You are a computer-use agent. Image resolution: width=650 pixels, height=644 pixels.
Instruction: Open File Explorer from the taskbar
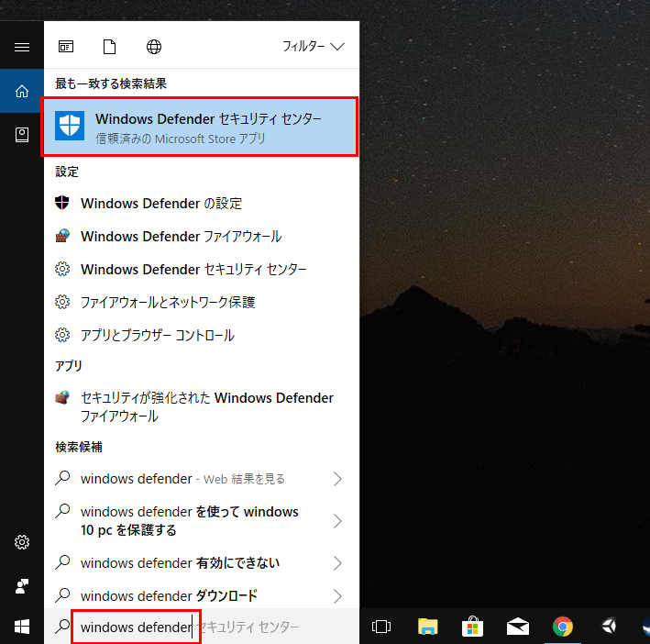point(428,627)
